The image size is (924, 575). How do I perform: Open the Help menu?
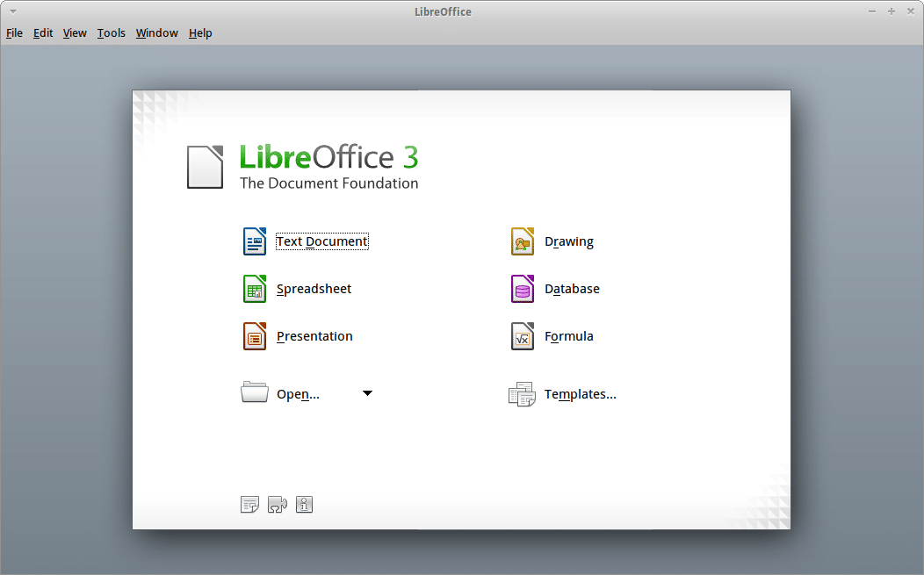click(200, 33)
